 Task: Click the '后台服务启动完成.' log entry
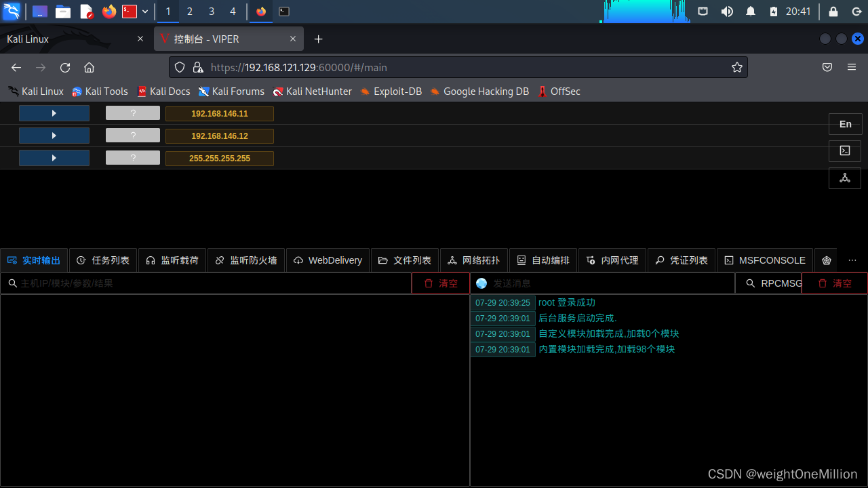point(578,319)
